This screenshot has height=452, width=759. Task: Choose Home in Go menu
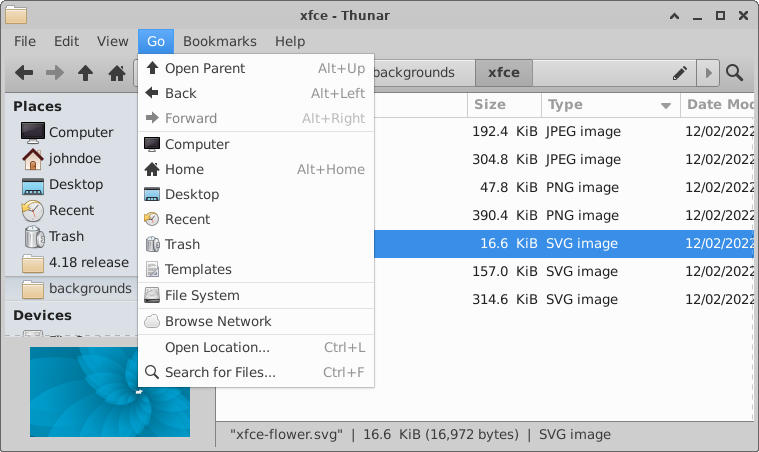coord(256,169)
